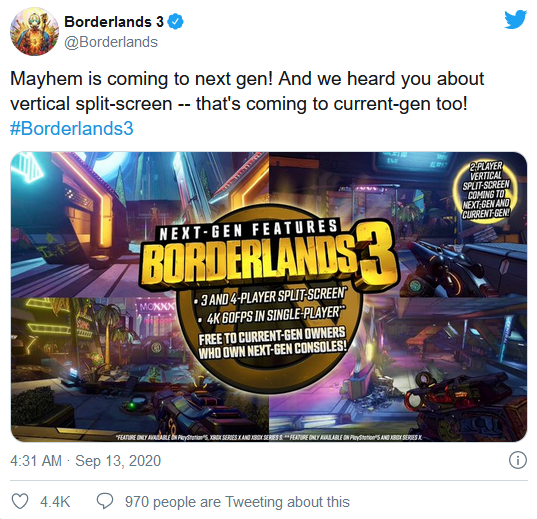
Task: Open the @Borderlands handle link
Action: click(111, 42)
